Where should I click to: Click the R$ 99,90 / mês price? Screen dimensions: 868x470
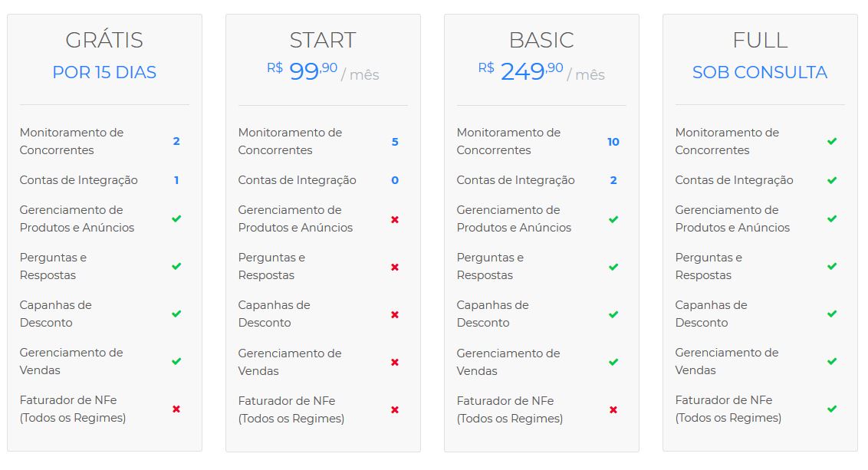tap(323, 71)
